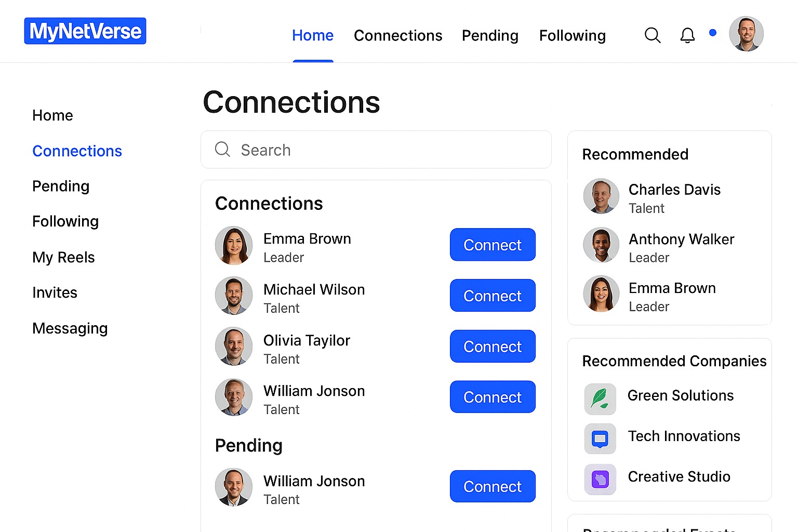Open My Reels in the sidebar

(63, 257)
